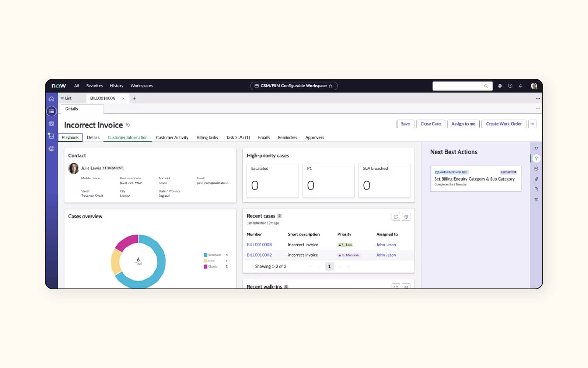Open the tab bar overflow ellipsis at top right
The image size is (588, 368).
click(x=538, y=98)
